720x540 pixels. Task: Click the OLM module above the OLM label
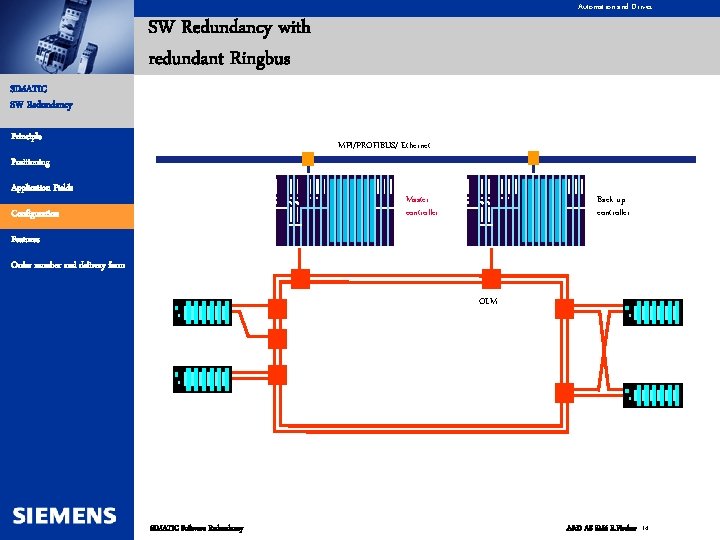[491, 279]
